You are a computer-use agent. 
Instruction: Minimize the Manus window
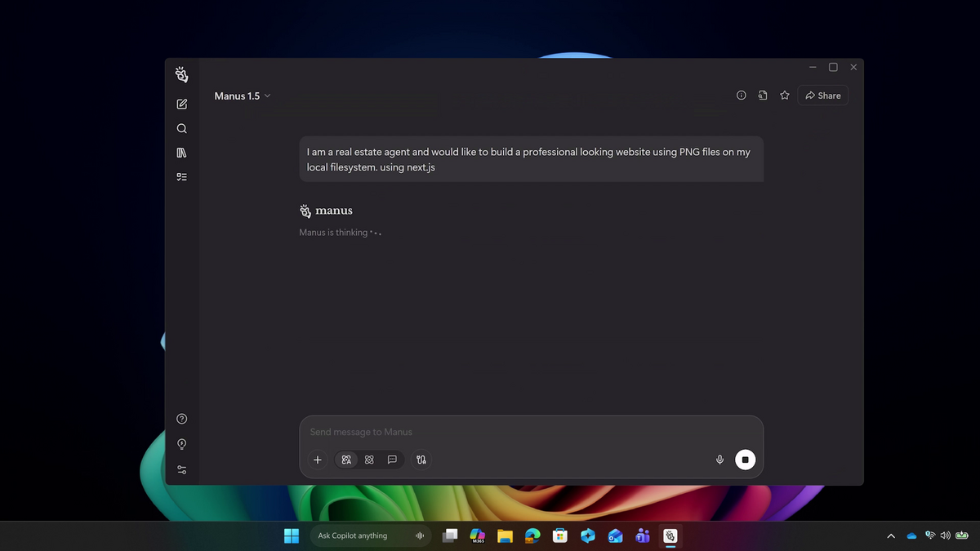pos(813,67)
